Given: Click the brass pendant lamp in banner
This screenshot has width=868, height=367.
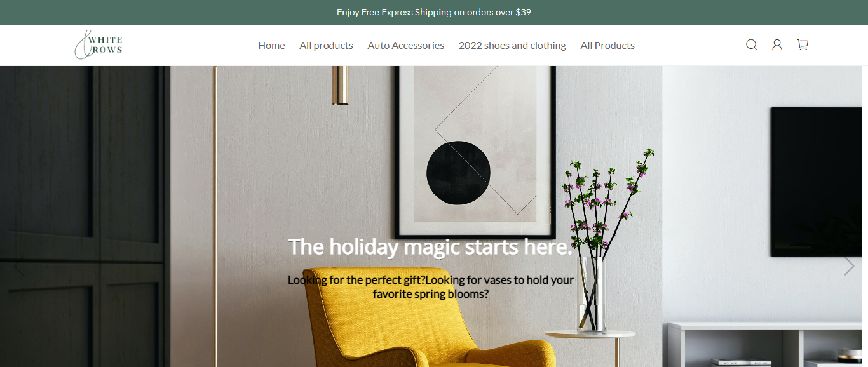Looking at the screenshot, I should 340,85.
